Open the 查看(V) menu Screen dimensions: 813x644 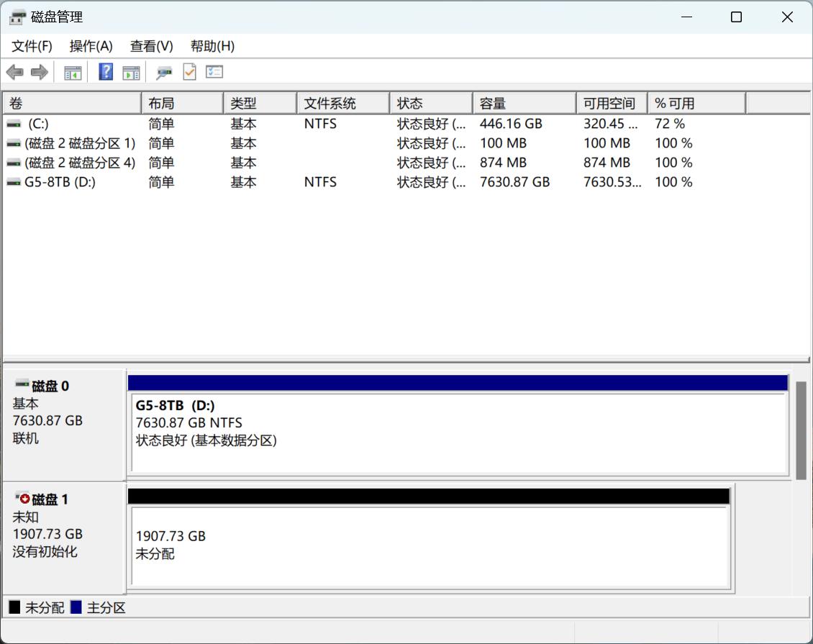pyautogui.click(x=151, y=46)
